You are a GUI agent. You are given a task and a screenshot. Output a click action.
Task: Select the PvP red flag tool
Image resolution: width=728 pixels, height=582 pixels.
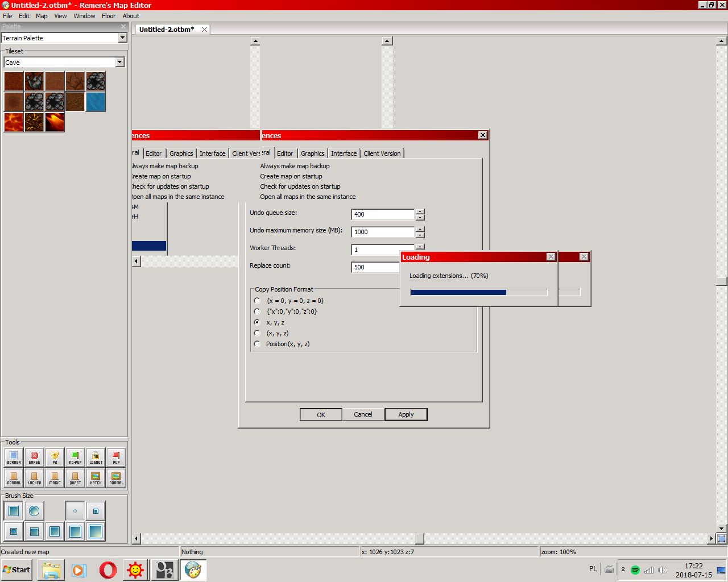coord(116,458)
